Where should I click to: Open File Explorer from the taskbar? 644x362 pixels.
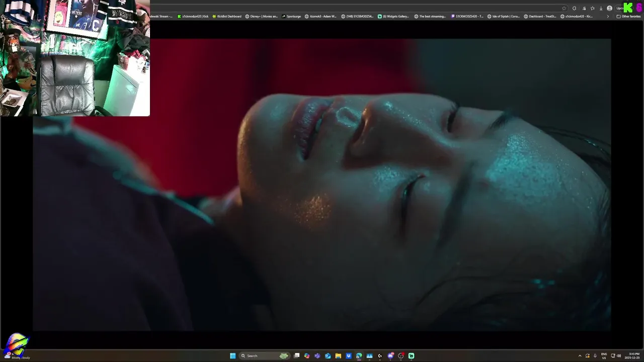coord(338,356)
